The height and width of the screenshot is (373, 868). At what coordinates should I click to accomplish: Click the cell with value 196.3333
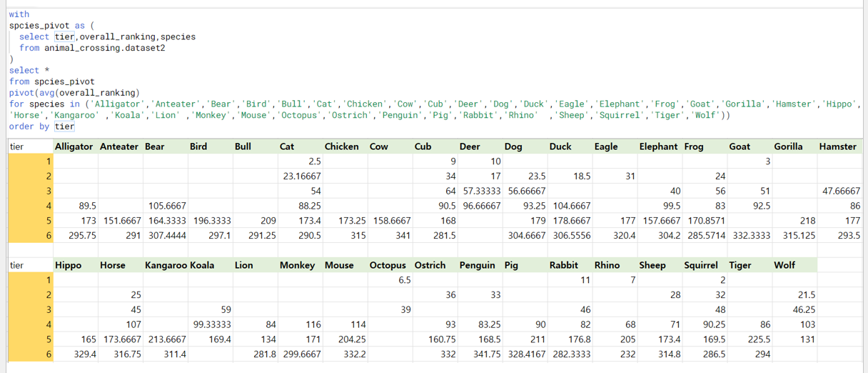click(212, 221)
